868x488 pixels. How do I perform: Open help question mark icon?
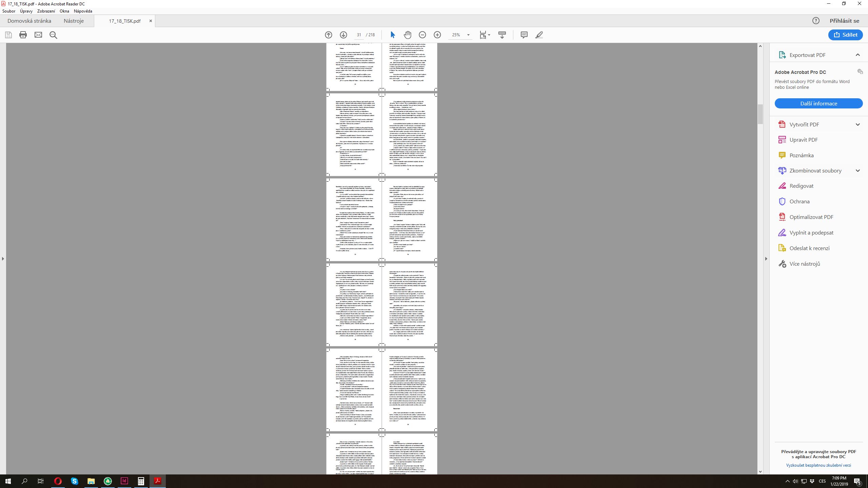tap(816, 21)
